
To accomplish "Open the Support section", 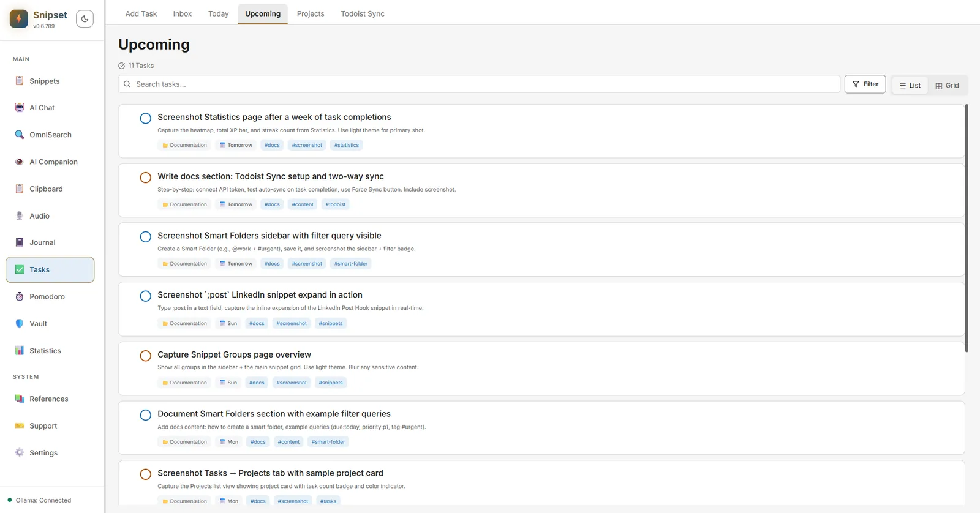I will click(x=50, y=425).
